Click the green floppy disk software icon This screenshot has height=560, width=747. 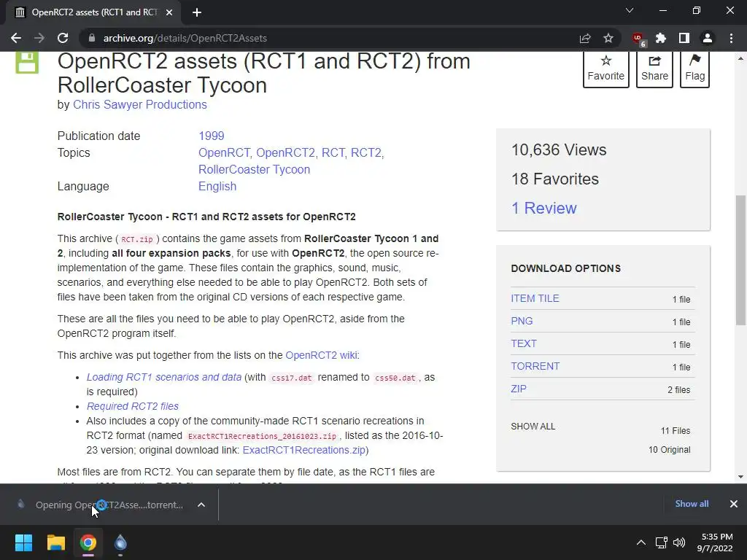pos(27,63)
